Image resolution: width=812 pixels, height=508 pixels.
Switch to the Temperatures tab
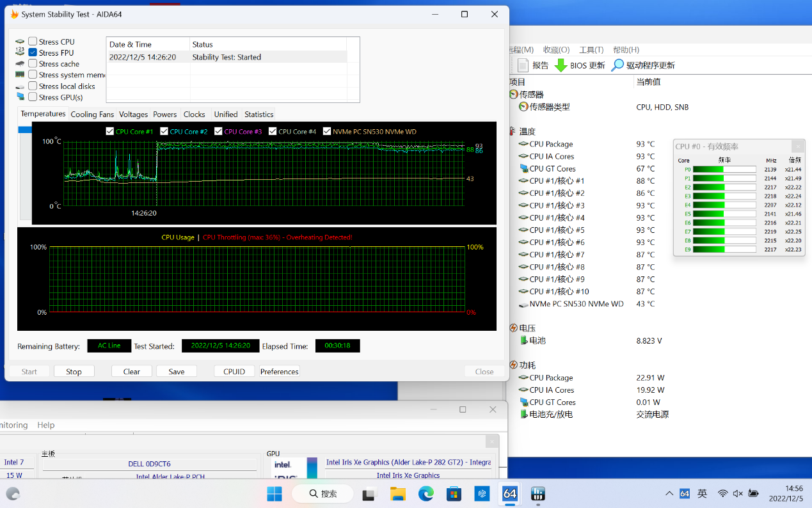(43, 114)
